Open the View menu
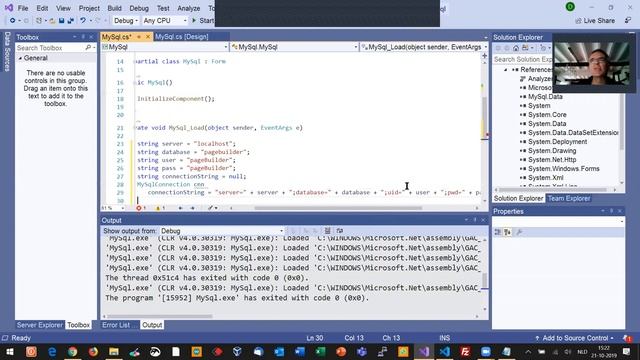This screenshot has height=360, width=640. pos(63,8)
